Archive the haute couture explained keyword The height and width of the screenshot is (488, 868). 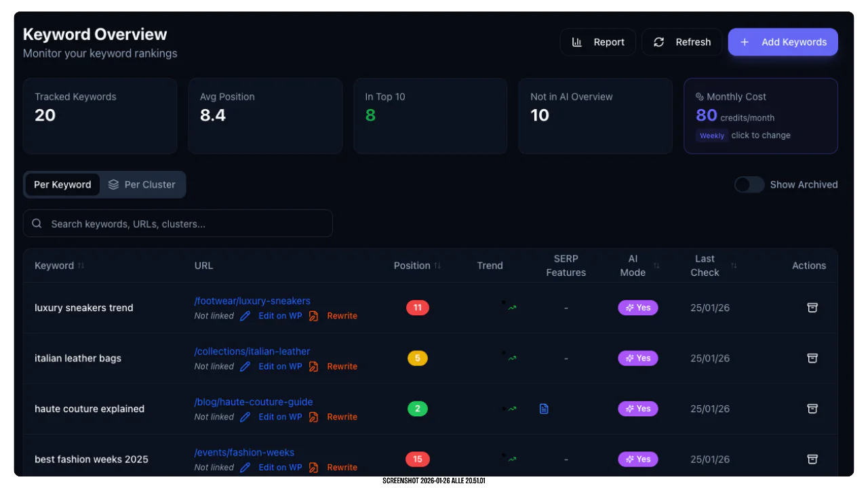(x=812, y=409)
